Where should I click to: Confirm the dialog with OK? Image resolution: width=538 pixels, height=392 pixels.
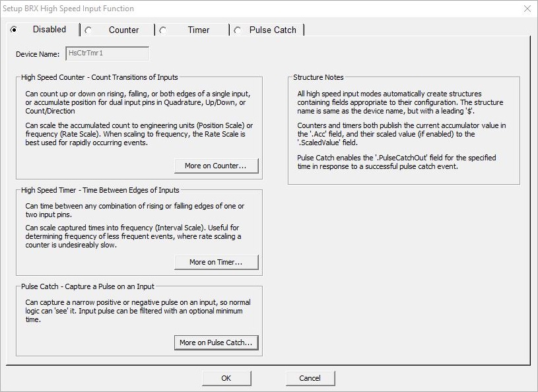[226, 378]
